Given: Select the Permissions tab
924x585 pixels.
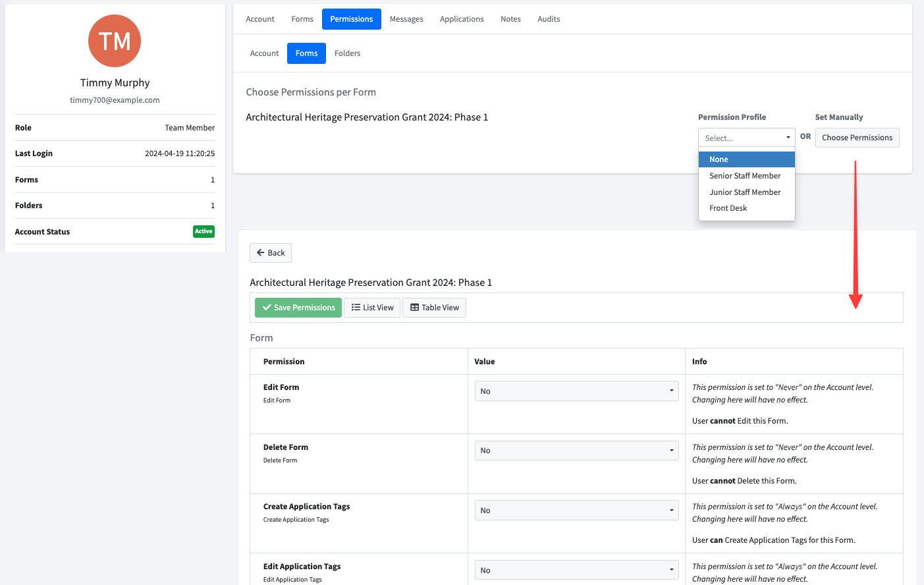Looking at the screenshot, I should [x=352, y=19].
